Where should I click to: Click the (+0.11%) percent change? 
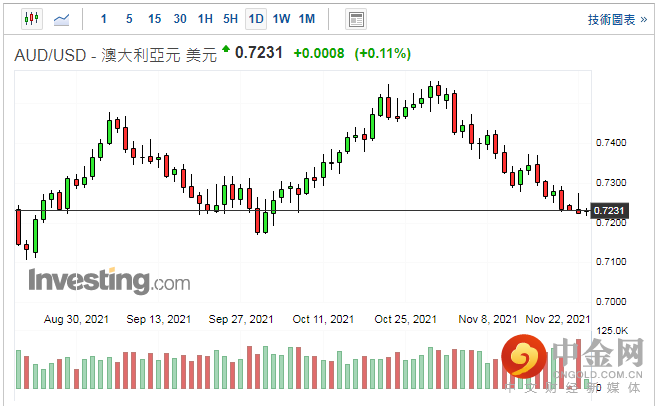click(382, 53)
